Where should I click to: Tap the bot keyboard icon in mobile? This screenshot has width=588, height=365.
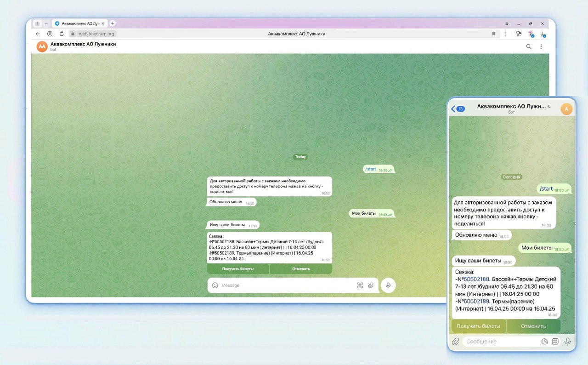(555, 342)
